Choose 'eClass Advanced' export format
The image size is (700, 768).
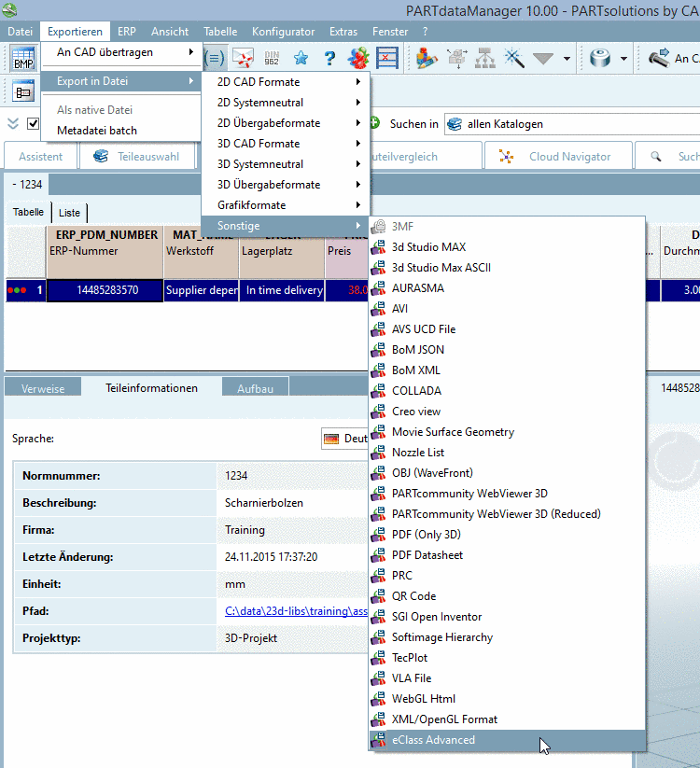(x=507, y=740)
